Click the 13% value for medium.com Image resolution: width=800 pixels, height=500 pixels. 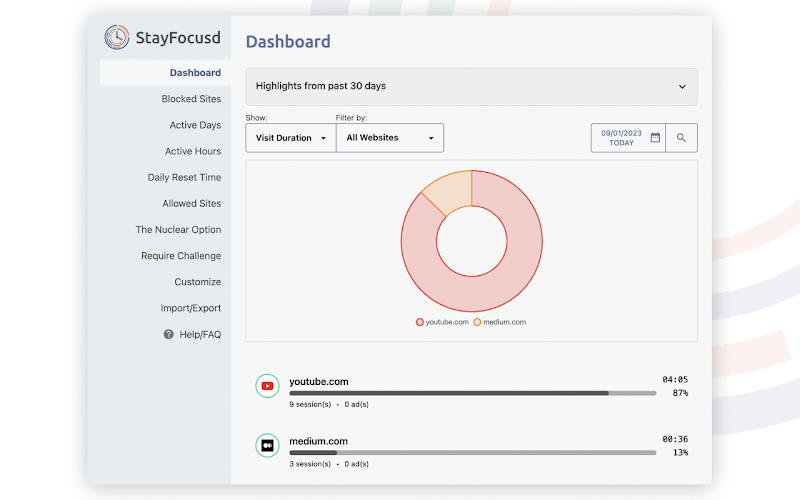[x=680, y=453]
